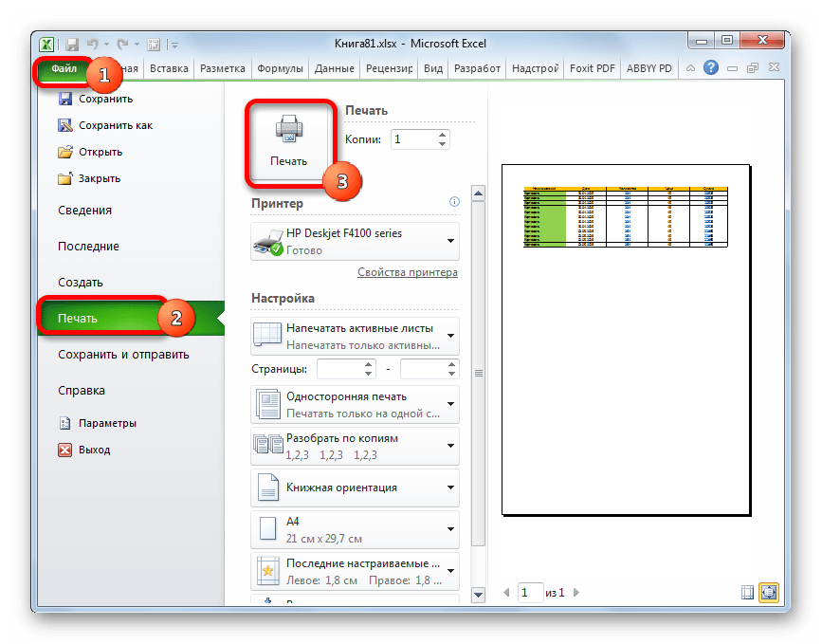Increase Страницы to value up arrow
This screenshot has width=822, height=644.
click(x=452, y=364)
